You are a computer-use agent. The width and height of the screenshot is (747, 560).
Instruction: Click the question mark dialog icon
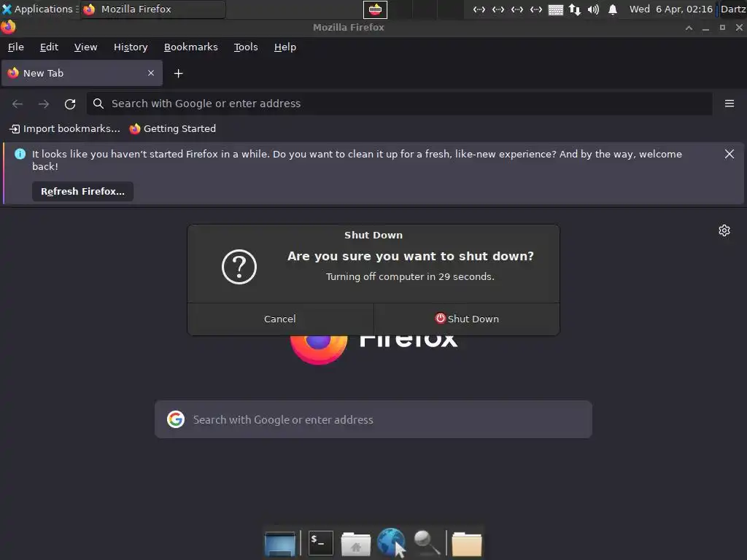239,267
